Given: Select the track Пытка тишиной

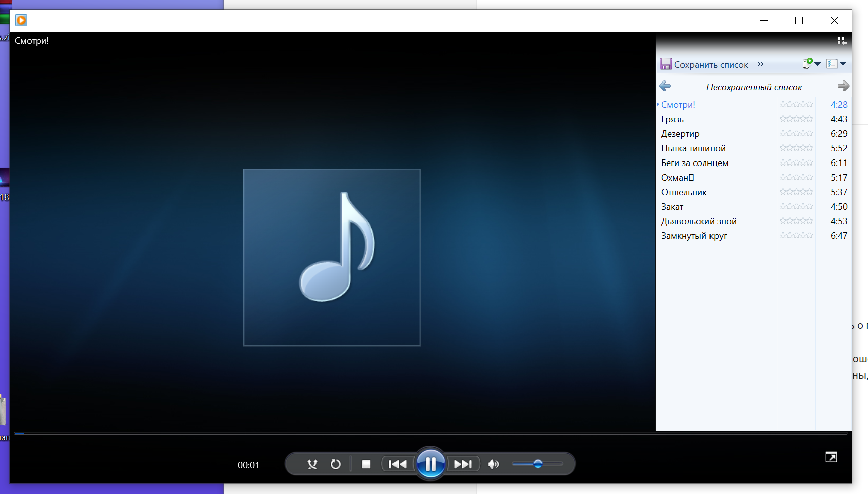Looking at the screenshot, I should pyautogui.click(x=693, y=148).
